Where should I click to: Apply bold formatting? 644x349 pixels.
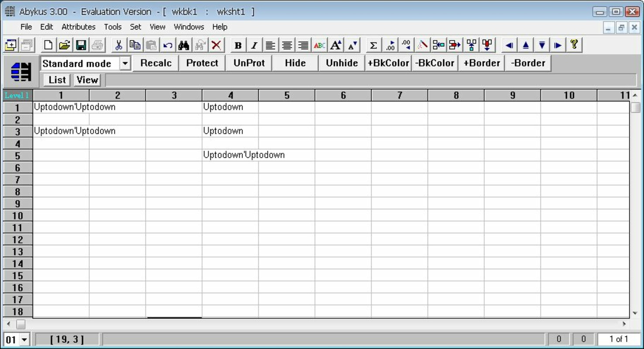coord(238,45)
